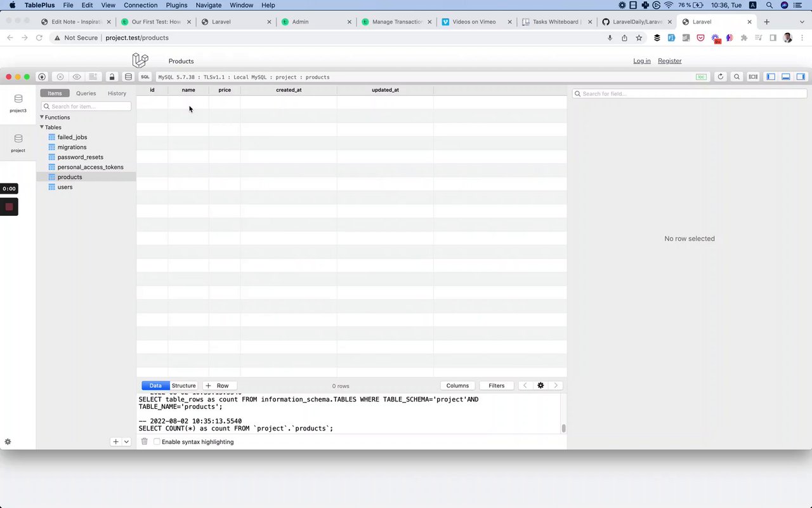
Task: Click the trash icon in console pane
Action: (144, 441)
